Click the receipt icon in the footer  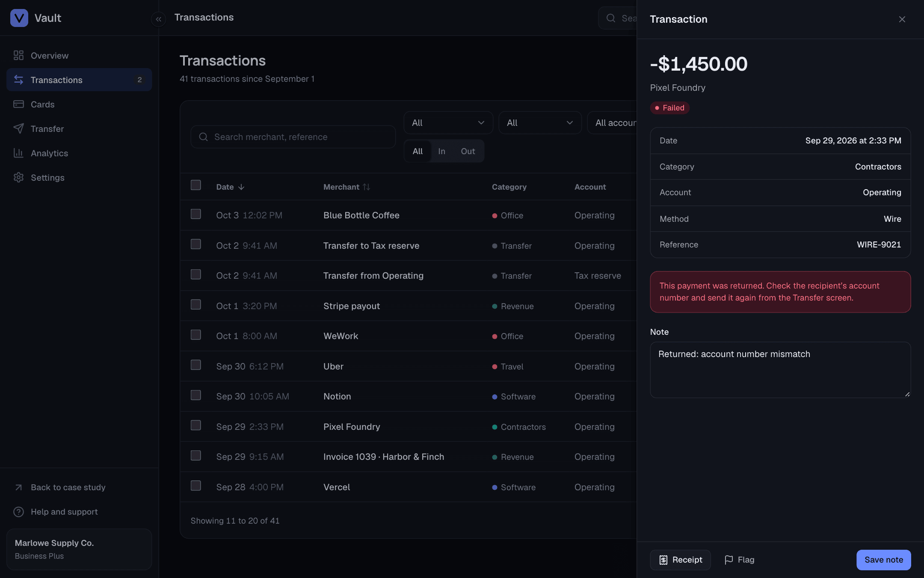click(663, 560)
